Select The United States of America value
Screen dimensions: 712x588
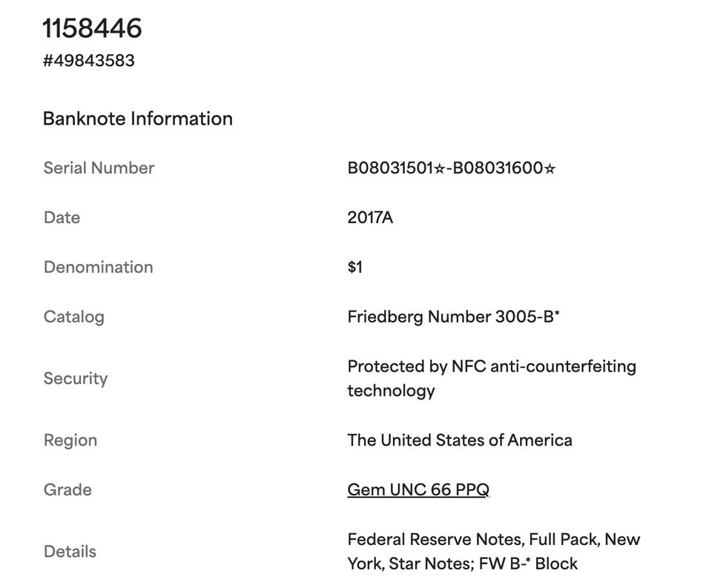459,440
